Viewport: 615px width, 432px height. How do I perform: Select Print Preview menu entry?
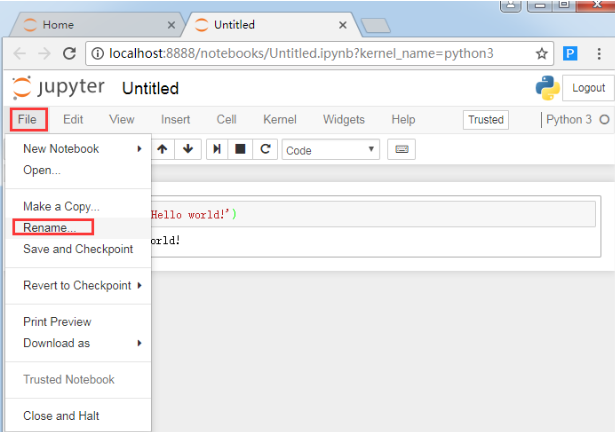78,322
